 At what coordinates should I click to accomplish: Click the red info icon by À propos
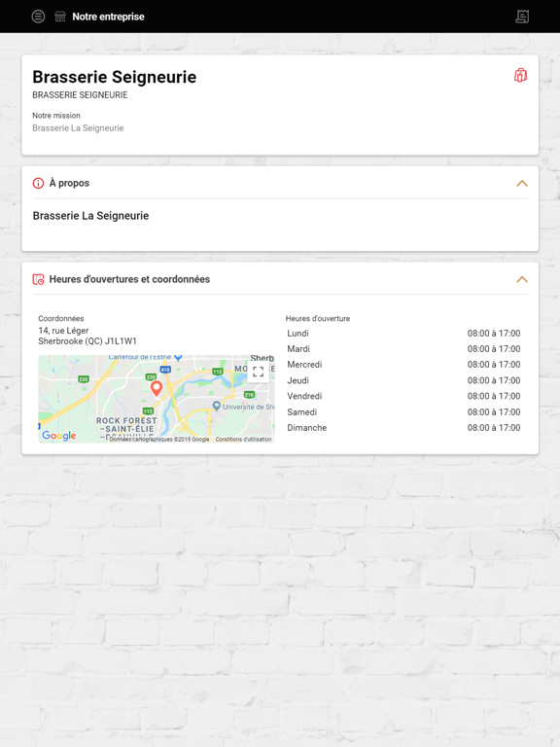click(38, 183)
